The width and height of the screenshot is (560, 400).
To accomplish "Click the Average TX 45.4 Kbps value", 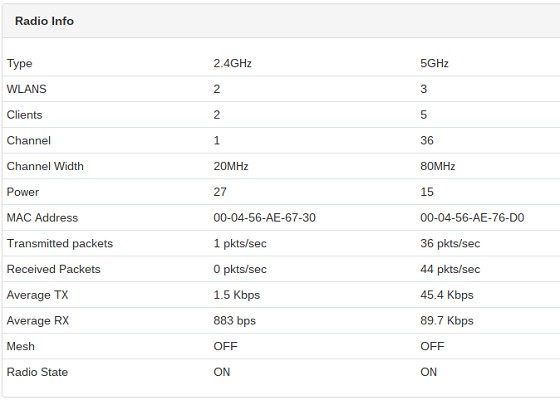I will click(x=447, y=295).
